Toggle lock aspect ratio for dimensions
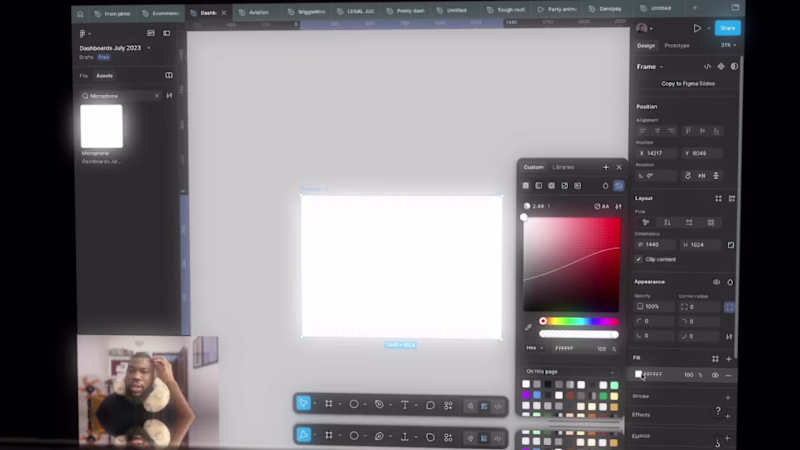The image size is (800, 450). coord(731,245)
